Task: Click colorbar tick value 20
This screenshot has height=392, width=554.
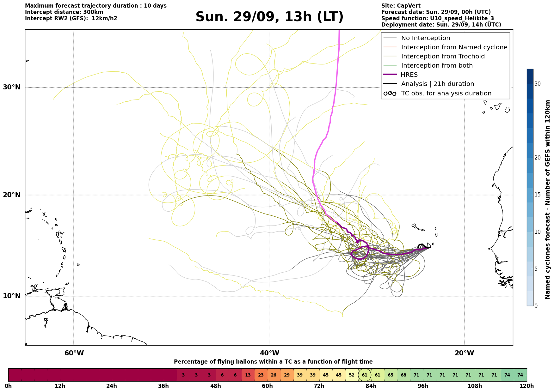Action: point(538,158)
